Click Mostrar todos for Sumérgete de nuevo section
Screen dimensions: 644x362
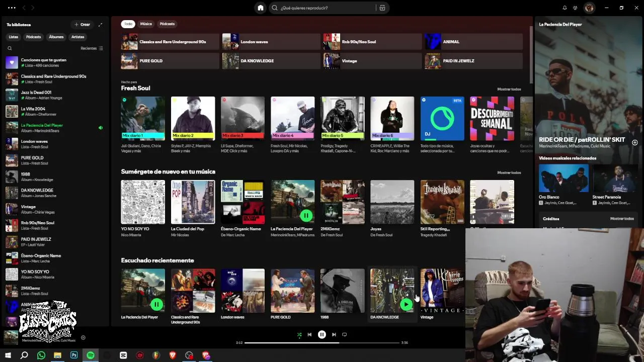coord(509,172)
